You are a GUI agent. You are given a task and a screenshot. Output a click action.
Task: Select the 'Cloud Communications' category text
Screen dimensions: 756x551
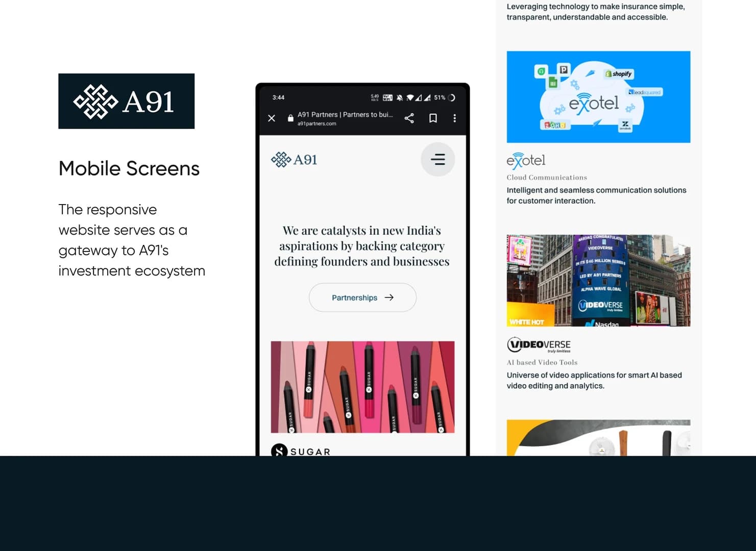[x=547, y=178]
